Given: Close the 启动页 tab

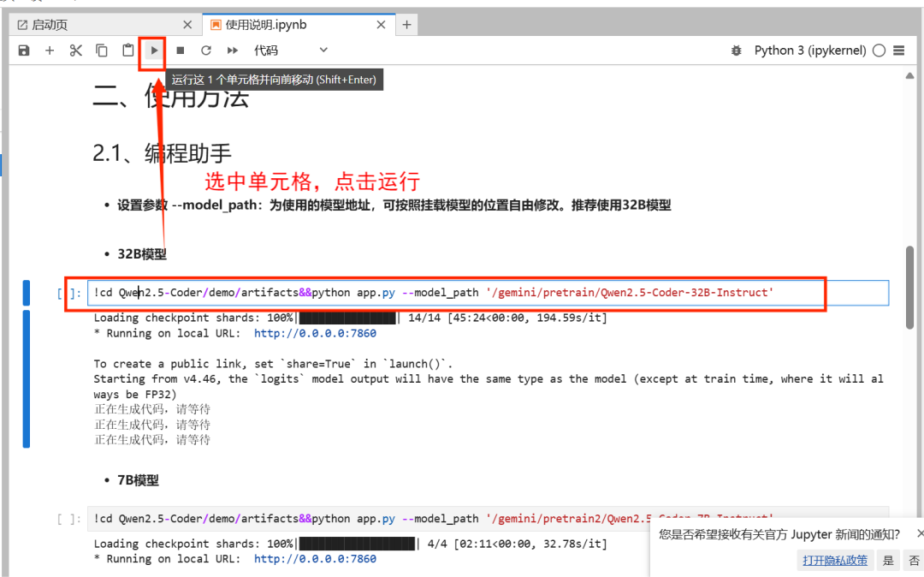Looking at the screenshot, I should click(187, 25).
